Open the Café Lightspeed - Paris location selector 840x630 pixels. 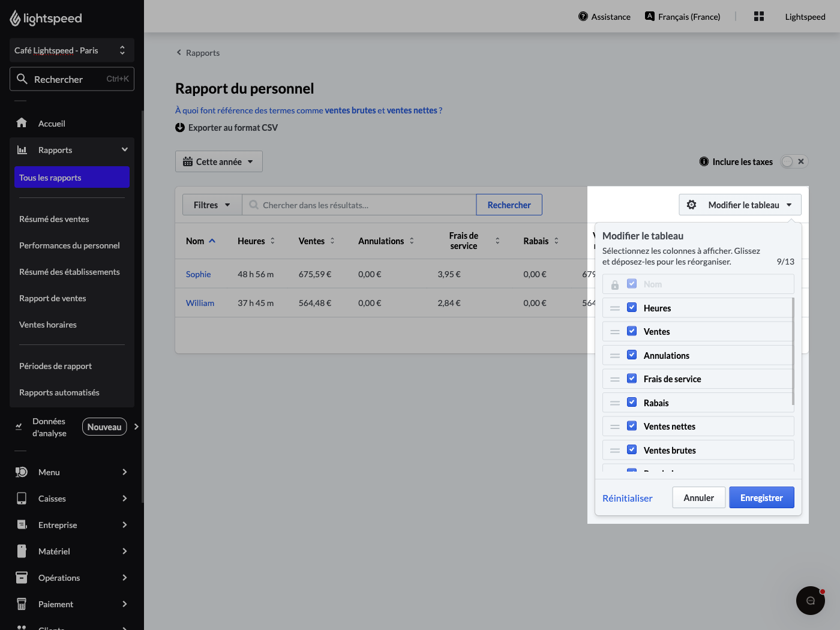click(72, 50)
